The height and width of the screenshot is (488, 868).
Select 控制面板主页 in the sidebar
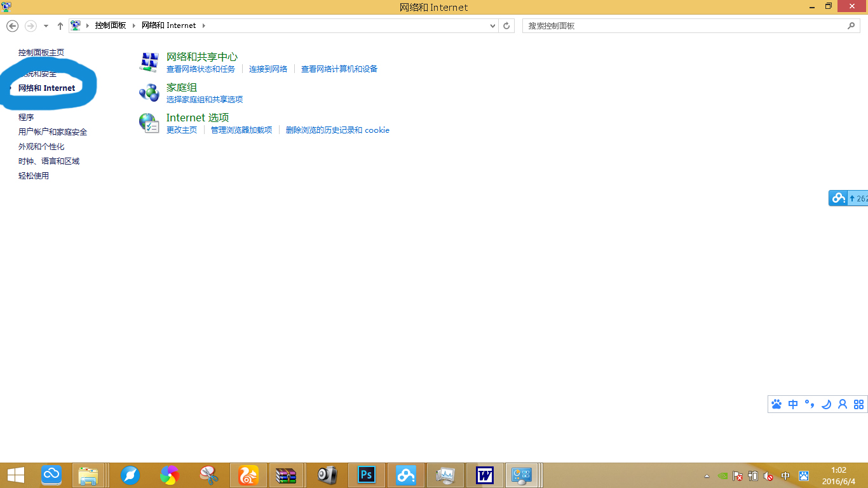(x=42, y=52)
